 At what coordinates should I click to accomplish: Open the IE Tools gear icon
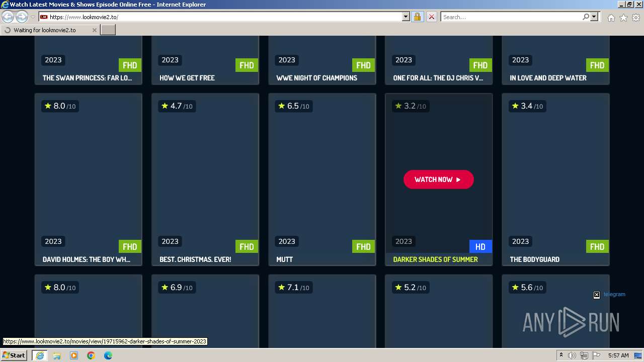[x=636, y=18]
